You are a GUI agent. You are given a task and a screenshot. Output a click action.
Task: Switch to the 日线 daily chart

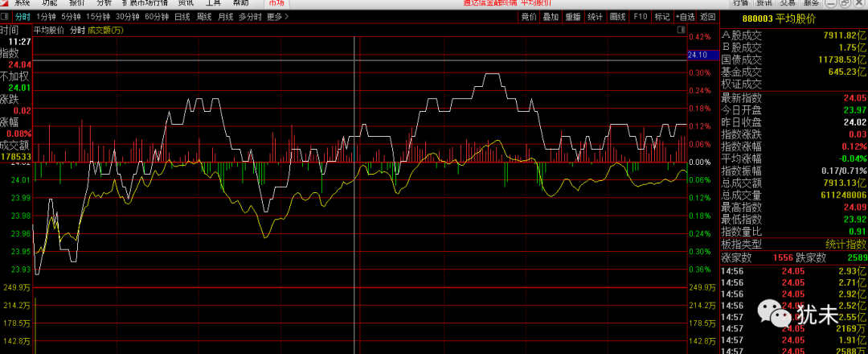pos(182,17)
